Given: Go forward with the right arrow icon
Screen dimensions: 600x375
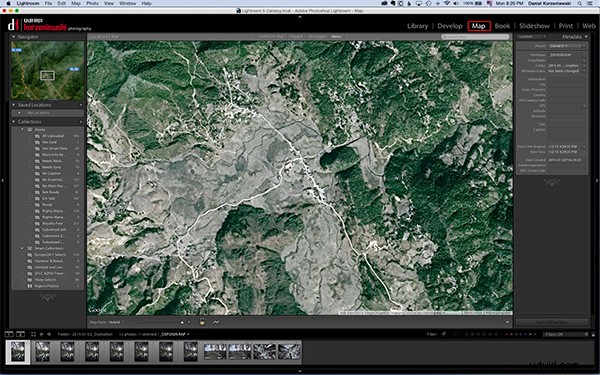Looking at the screenshot, I should click(x=49, y=334).
